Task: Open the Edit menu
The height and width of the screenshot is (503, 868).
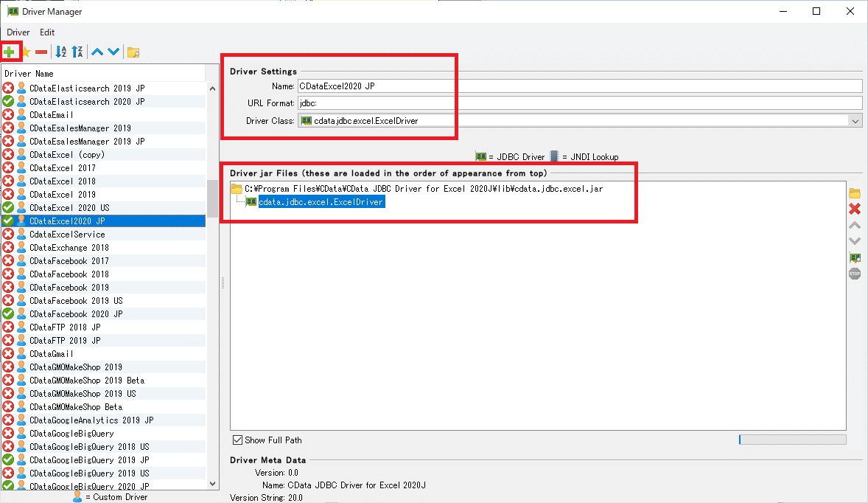Action: coord(47,32)
